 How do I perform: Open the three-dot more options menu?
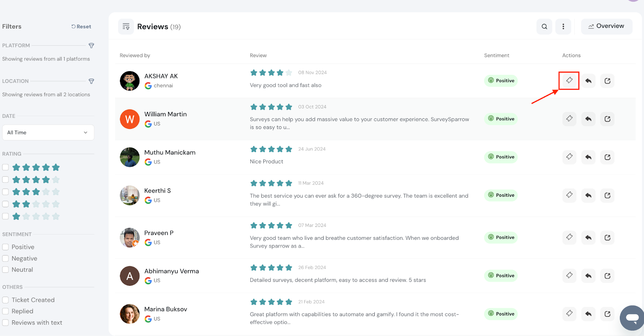[563, 27]
